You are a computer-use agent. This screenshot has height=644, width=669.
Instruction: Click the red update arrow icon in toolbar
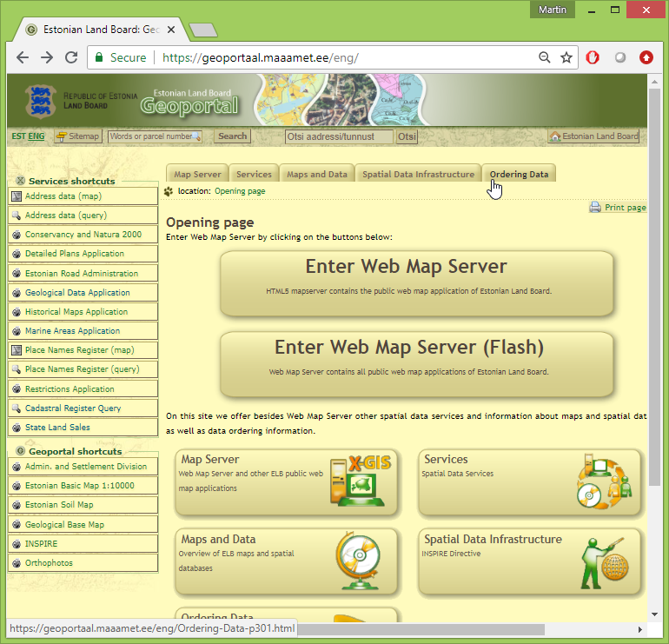pyautogui.click(x=646, y=57)
